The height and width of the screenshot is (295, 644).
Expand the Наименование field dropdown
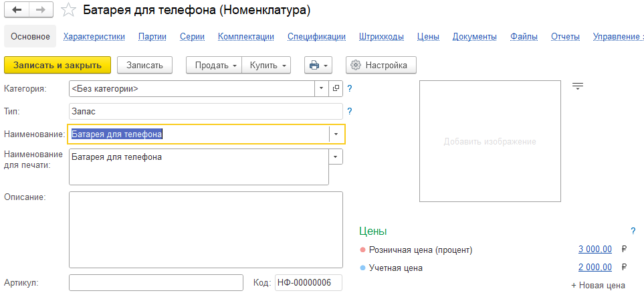coord(336,134)
